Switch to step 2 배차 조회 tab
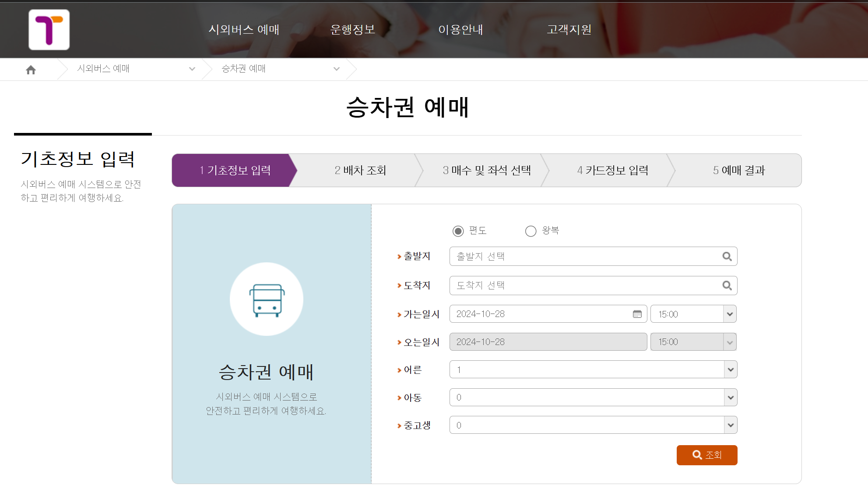868x495 pixels. (360, 171)
